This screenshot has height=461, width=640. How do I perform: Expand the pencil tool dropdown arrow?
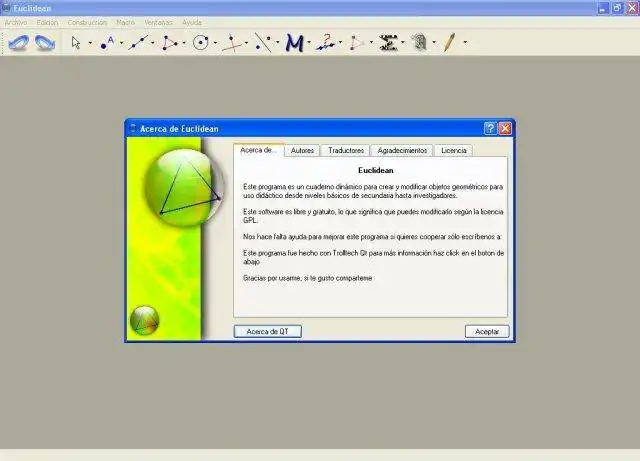[x=465, y=42]
